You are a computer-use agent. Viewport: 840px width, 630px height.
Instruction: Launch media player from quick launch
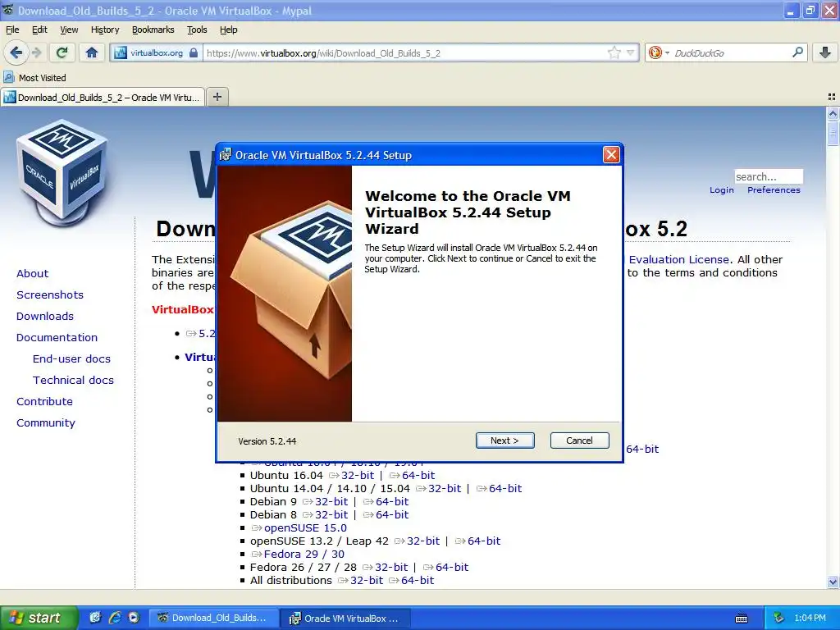(134, 618)
